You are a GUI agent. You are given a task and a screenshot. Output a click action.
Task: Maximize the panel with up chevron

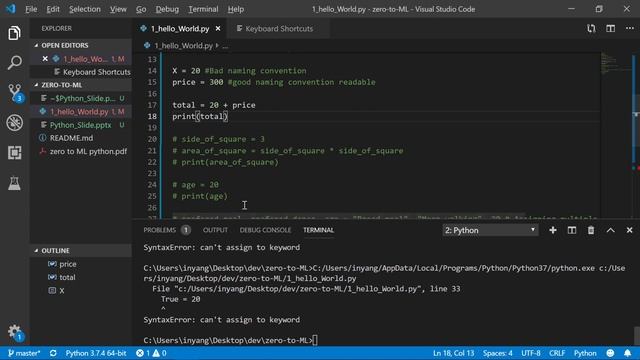pyautogui.click(x=610, y=230)
